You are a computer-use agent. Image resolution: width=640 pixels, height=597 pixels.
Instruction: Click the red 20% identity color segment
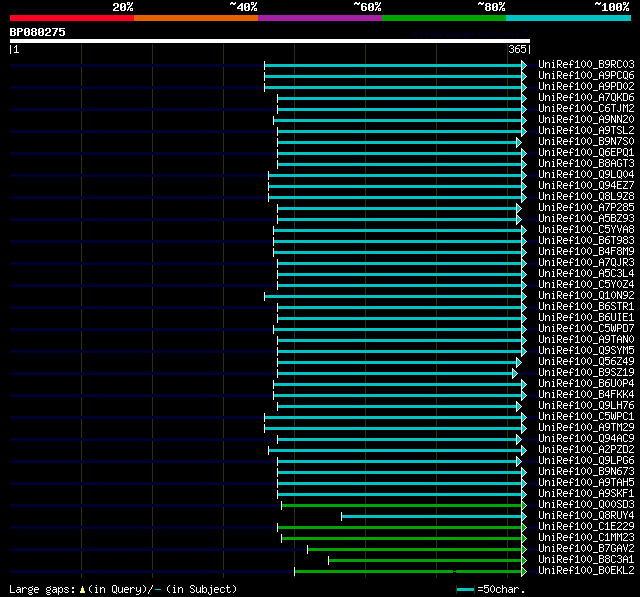(x=72, y=18)
